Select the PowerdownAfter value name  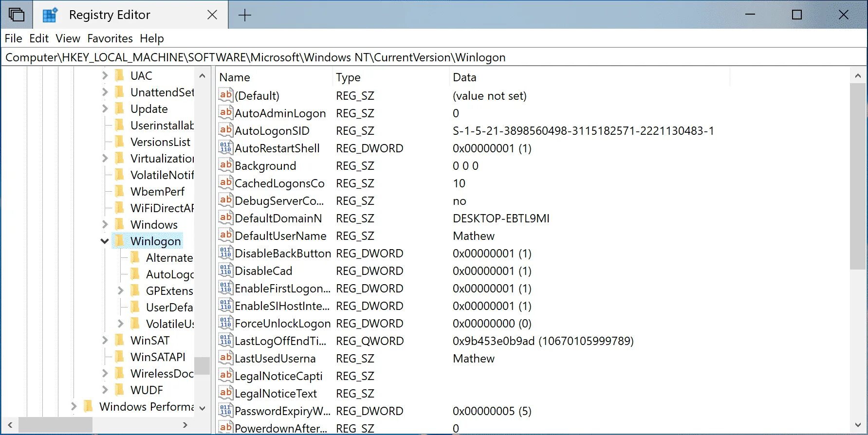pyautogui.click(x=281, y=428)
